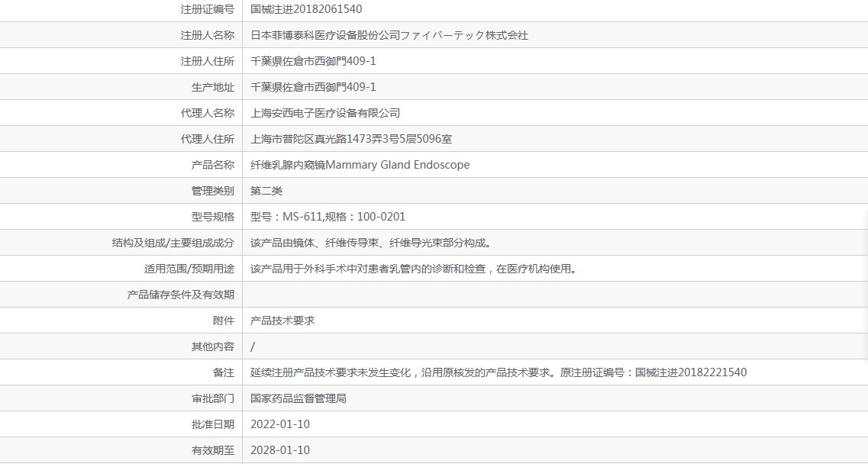The height and width of the screenshot is (464, 868).
Task: Click the 结构及组成/主要组成成分 label
Action: pyautogui.click(x=173, y=243)
